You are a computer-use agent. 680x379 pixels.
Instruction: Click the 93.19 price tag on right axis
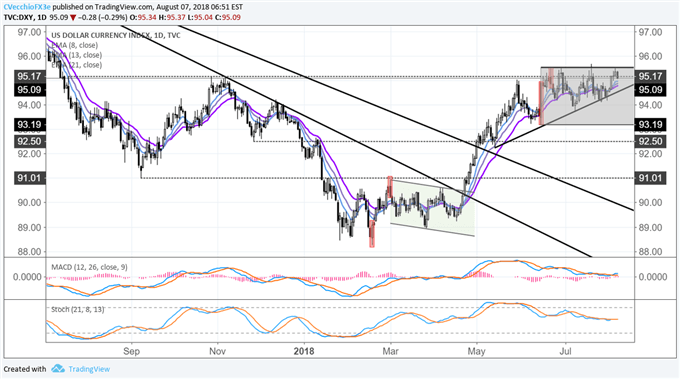pyautogui.click(x=650, y=125)
